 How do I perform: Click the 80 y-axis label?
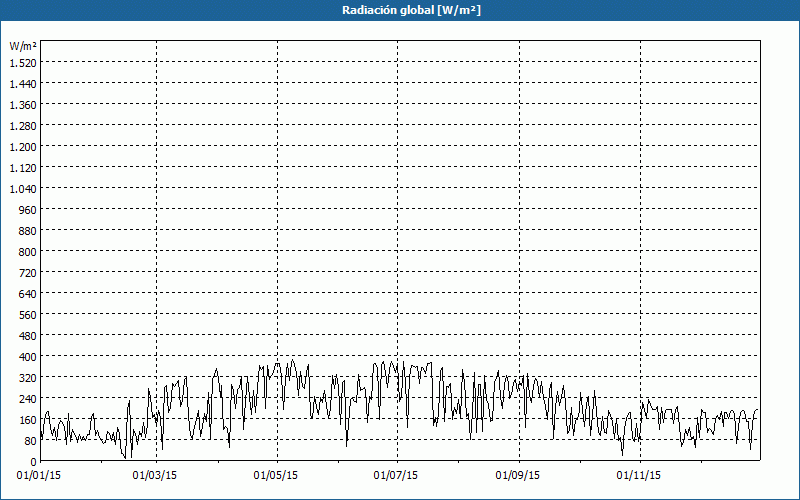(31, 441)
